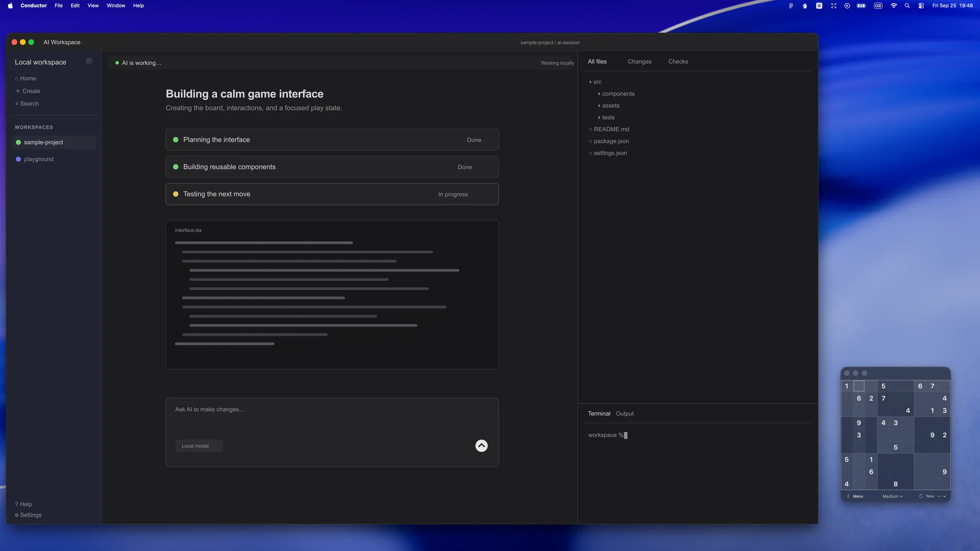Click the Figma menu bar icon

tap(791, 6)
